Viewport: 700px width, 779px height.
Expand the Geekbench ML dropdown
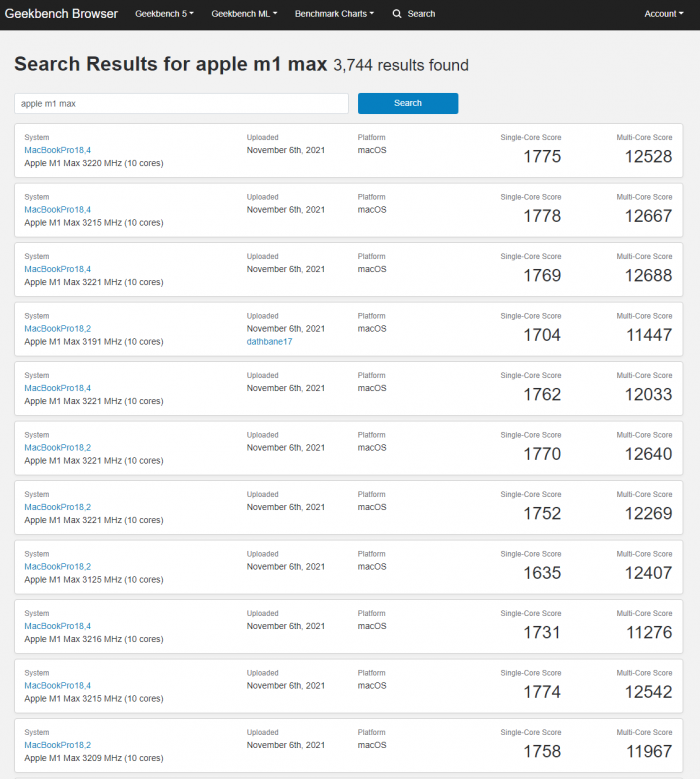tap(244, 14)
